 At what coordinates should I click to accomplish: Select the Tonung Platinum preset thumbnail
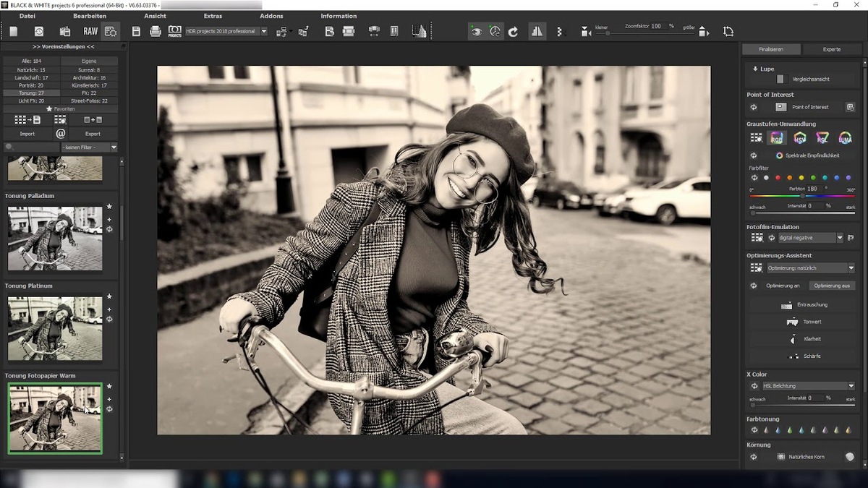click(55, 328)
